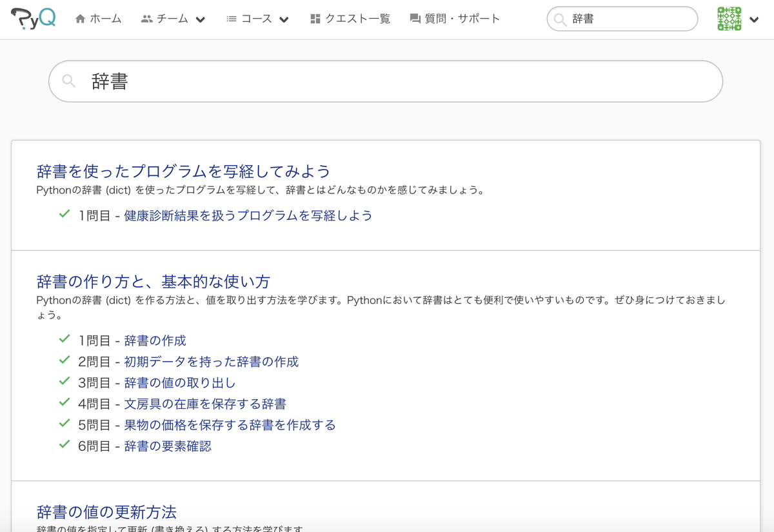Open quest 辞書の値の更新方法

[x=107, y=513]
